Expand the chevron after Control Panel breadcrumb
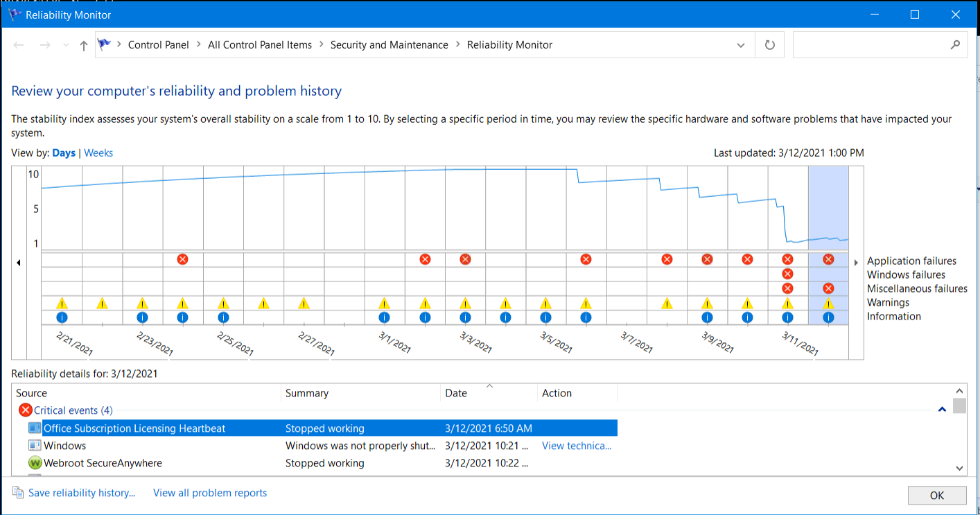 coord(199,45)
